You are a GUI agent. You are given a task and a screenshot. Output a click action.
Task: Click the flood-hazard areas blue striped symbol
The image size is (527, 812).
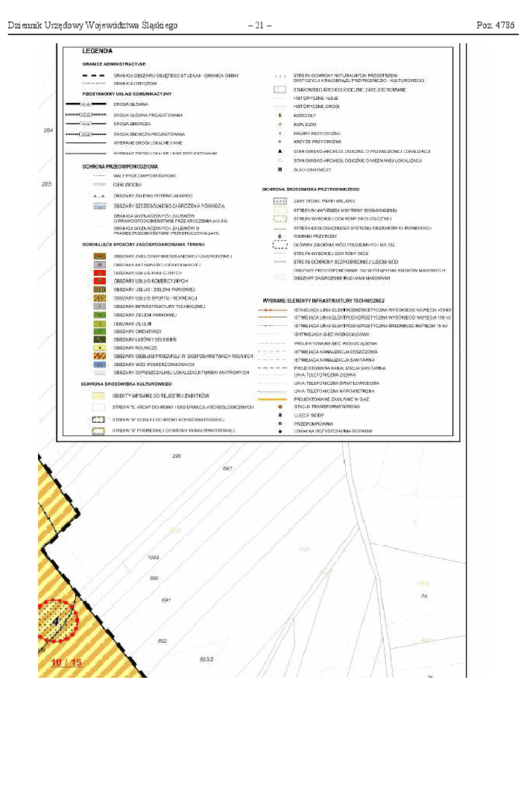point(99,206)
